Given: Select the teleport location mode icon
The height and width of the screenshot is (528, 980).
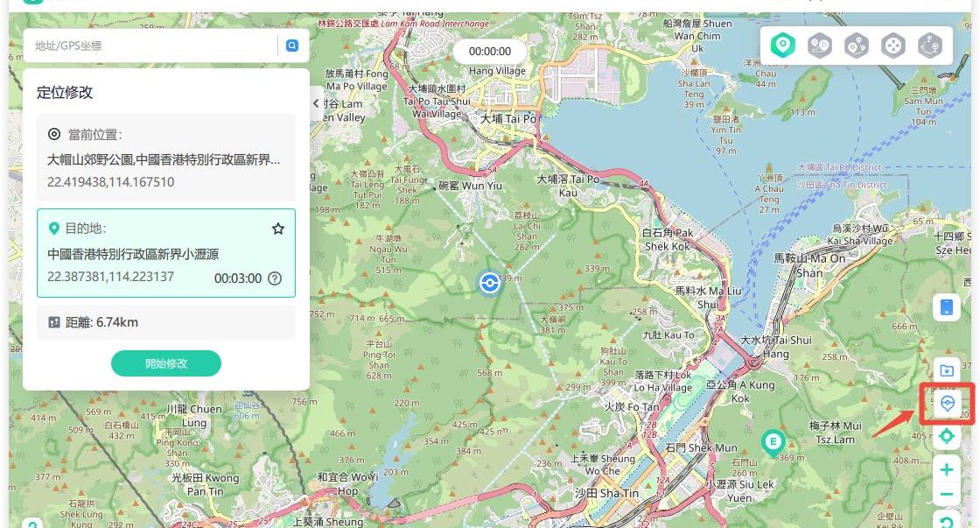Looking at the screenshot, I should [782, 46].
